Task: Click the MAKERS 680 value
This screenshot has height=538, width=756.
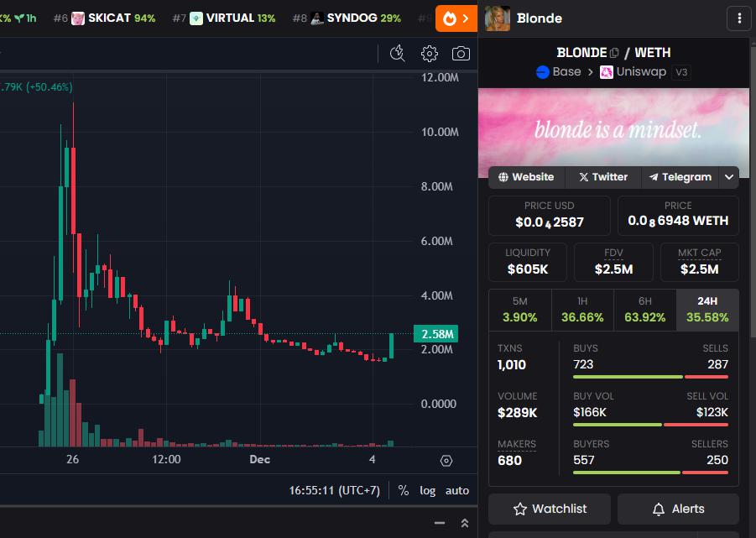Action: pyautogui.click(x=509, y=461)
